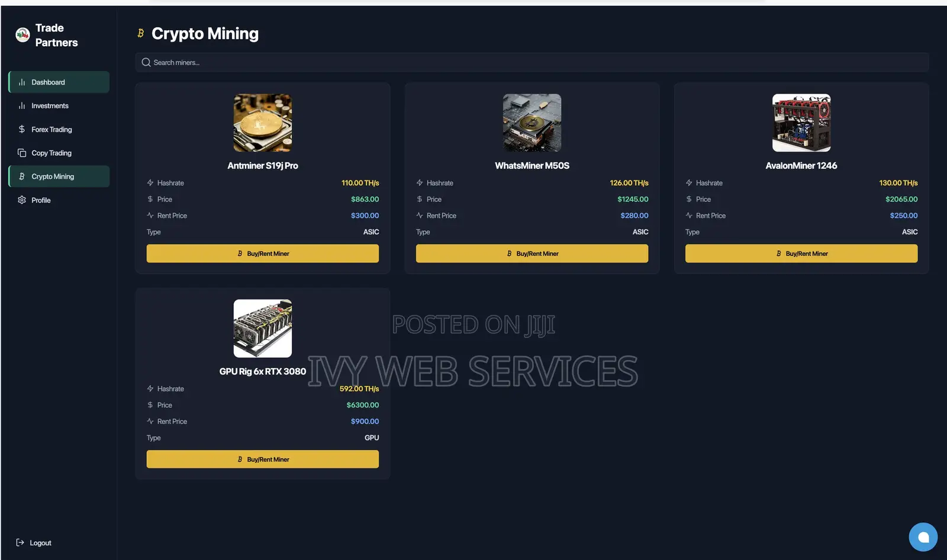Click the GPU Rig hashrate lightning icon
Viewport: 947px width, 560px height.
[150, 389]
